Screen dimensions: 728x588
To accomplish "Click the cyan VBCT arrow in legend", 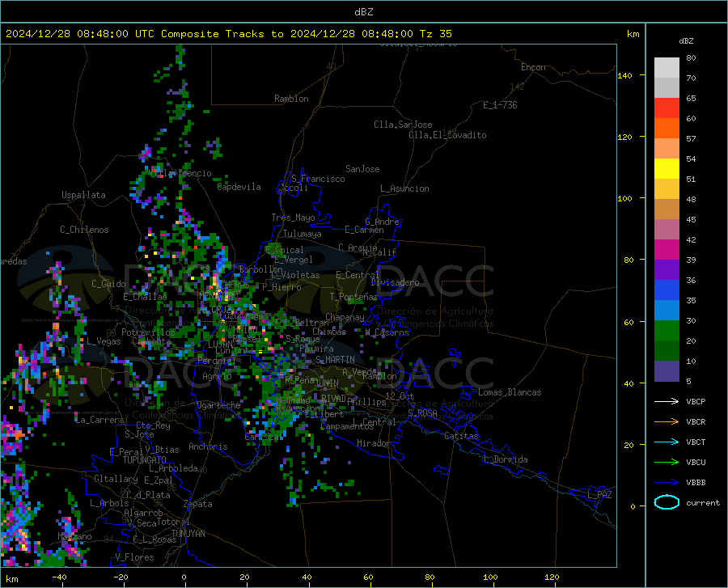I will coord(667,442).
